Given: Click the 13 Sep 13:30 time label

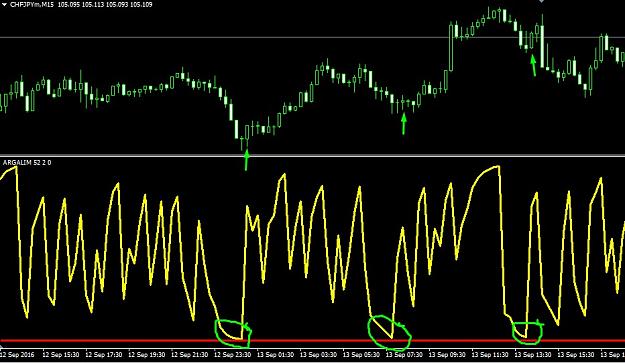Looking at the screenshot, I should pos(533,354).
